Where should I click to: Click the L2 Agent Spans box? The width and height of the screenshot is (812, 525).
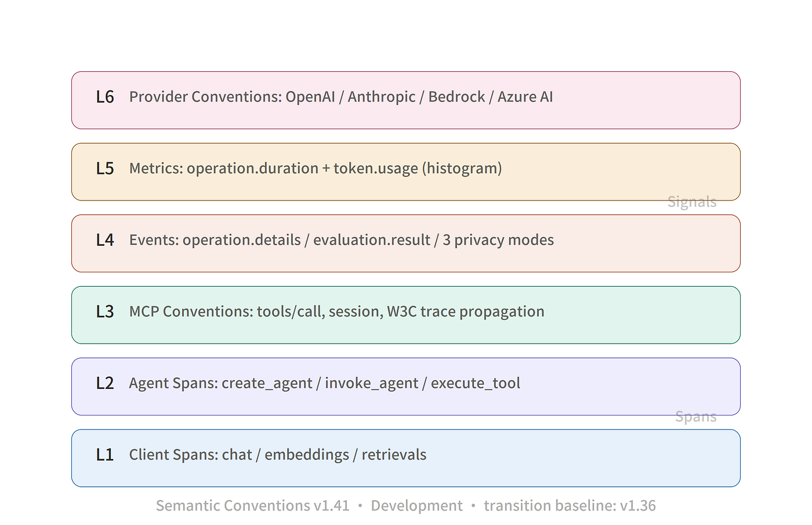coord(406,387)
